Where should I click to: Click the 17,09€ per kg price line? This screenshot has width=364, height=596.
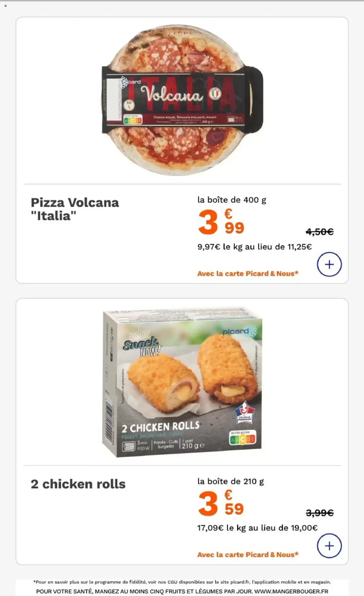click(257, 528)
